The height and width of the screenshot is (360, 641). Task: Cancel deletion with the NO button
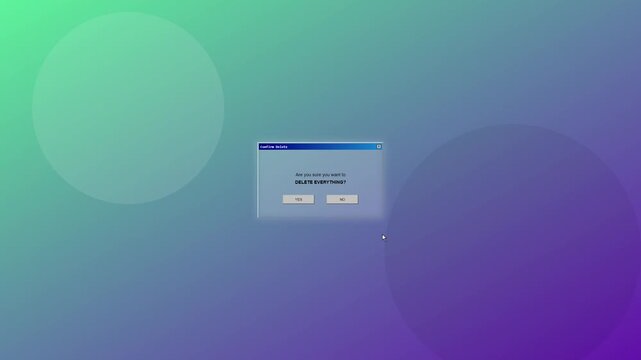pyautogui.click(x=342, y=199)
